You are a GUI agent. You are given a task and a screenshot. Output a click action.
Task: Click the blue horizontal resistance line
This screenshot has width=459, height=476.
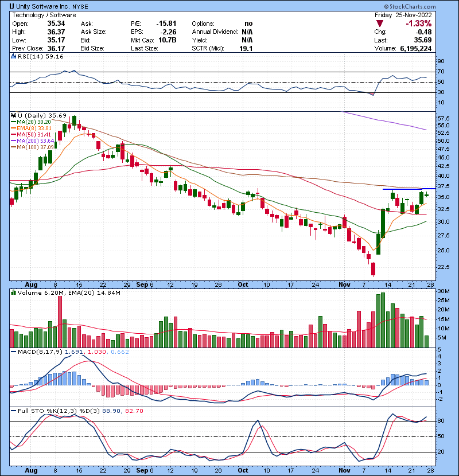pyautogui.click(x=409, y=189)
